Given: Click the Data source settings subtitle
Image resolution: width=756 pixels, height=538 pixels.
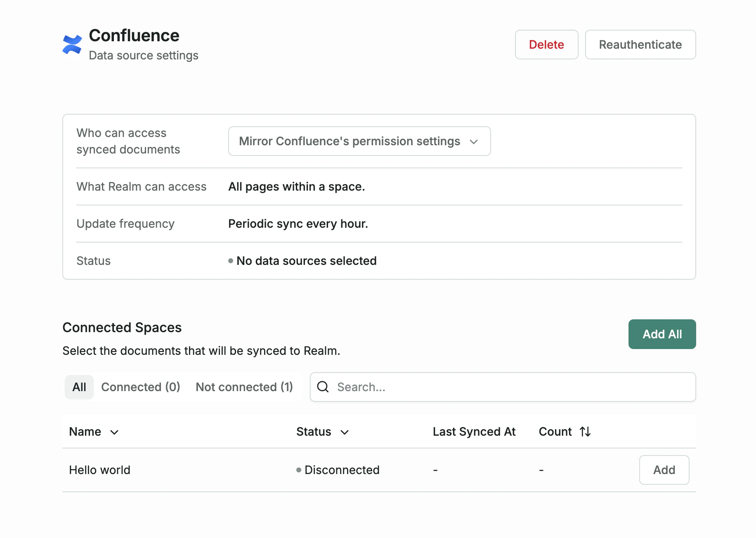Looking at the screenshot, I should (x=144, y=55).
